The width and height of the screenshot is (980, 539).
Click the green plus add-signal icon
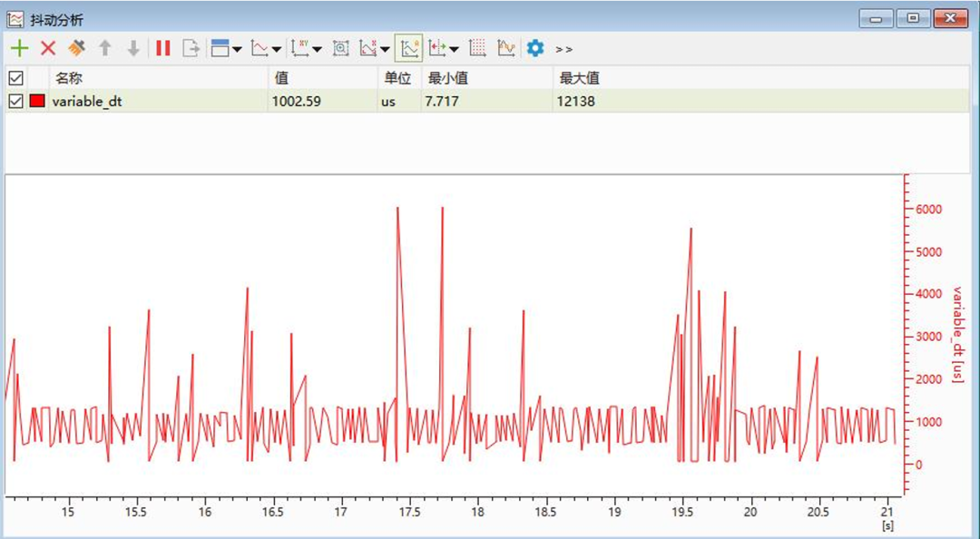pyautogui.click(x=19, y=48)
